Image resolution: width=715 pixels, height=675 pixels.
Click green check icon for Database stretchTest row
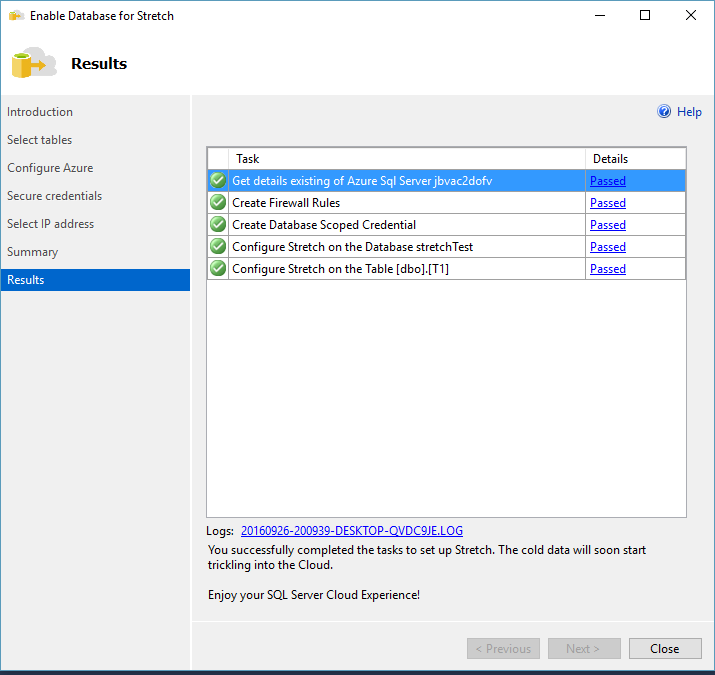tap(217, 247)
